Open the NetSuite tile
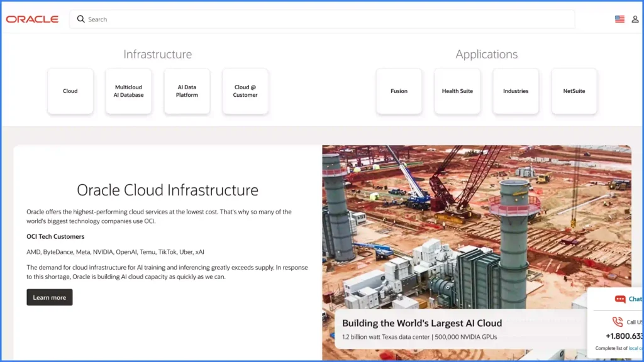Viewport: 644px width, 362px height. [x=574, y=91]
